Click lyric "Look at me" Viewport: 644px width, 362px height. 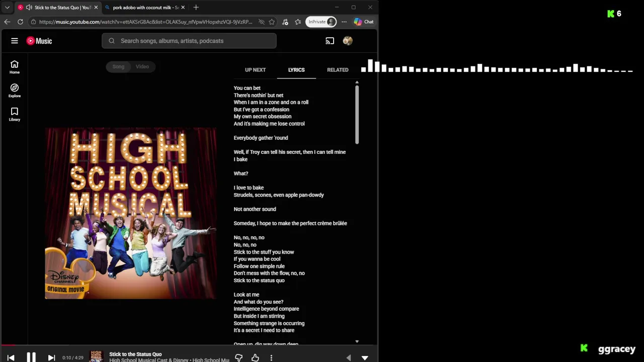(247, 295)
